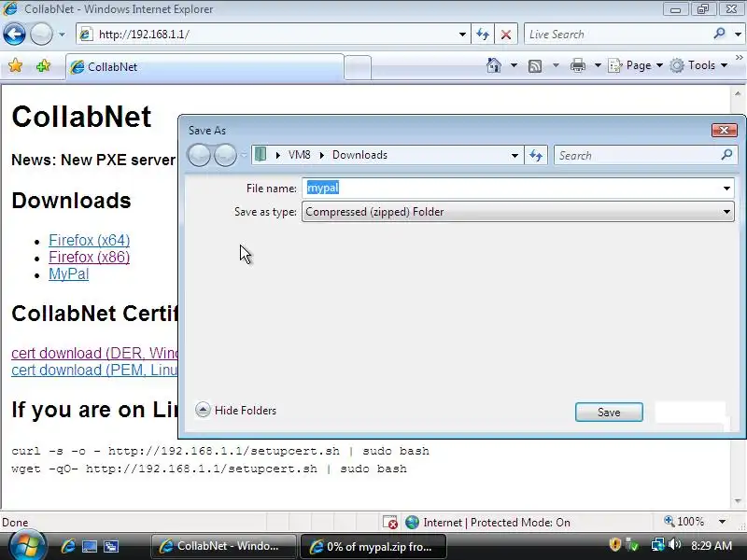Viewport: 747px width, 560px height.
Task: Expand the breadcrumb previous locations dropdown
Action: tap(514, 155)
